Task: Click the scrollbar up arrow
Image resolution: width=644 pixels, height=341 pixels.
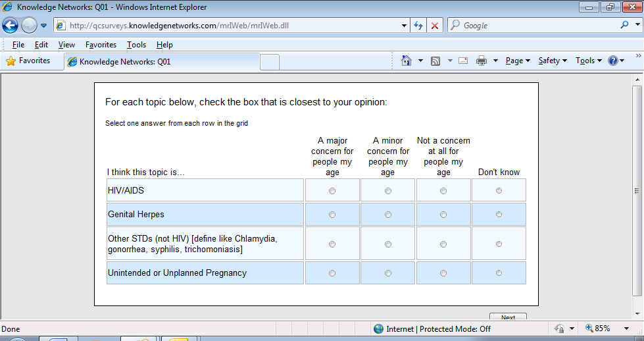Action: pos(637,80)
